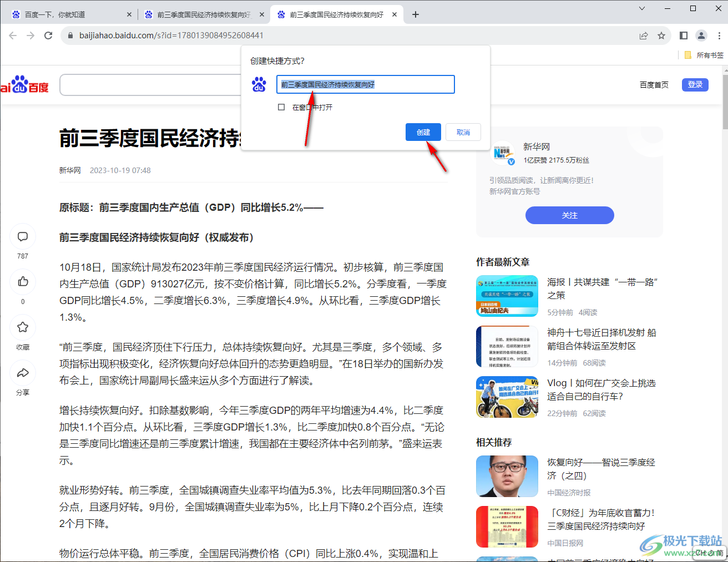Bookmark page with the star icon
728x562 pixels.
(661, 36)
